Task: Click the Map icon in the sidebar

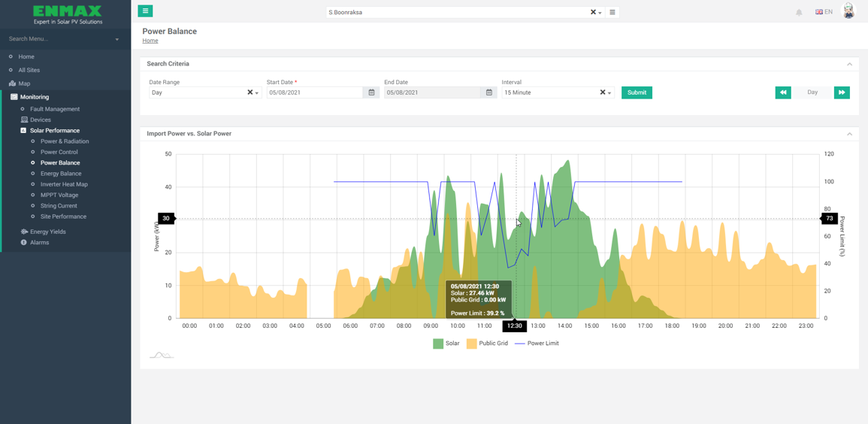Action: [11, 83]
